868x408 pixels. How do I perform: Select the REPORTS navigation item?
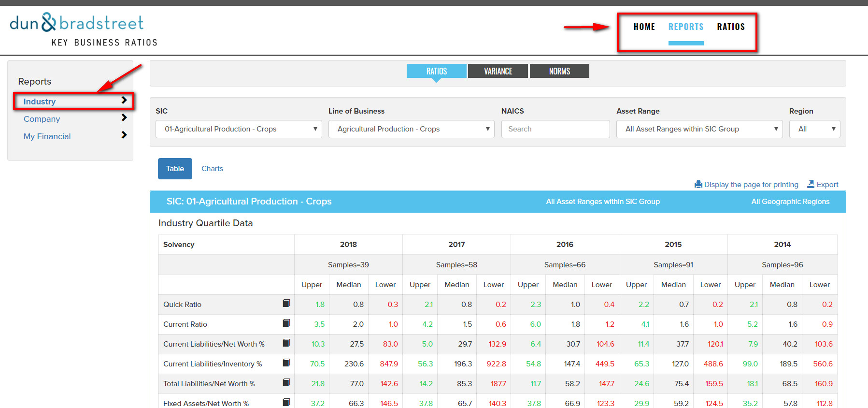point(686,27)
